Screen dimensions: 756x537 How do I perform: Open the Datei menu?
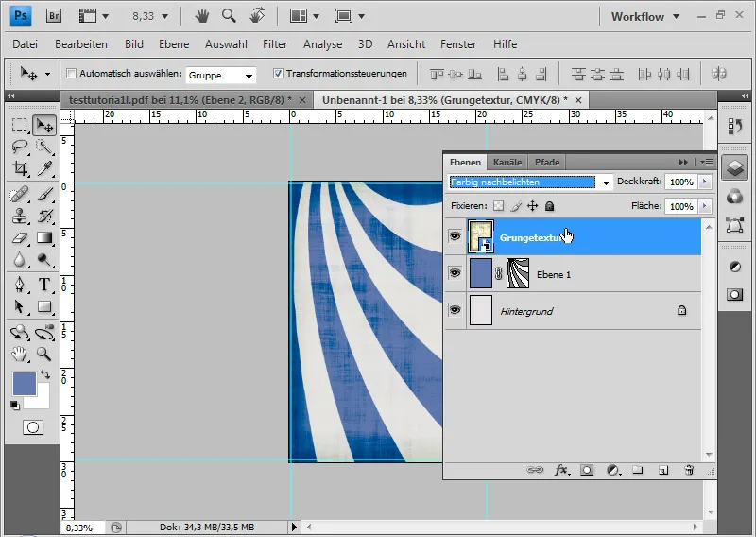tap(26, 44)
